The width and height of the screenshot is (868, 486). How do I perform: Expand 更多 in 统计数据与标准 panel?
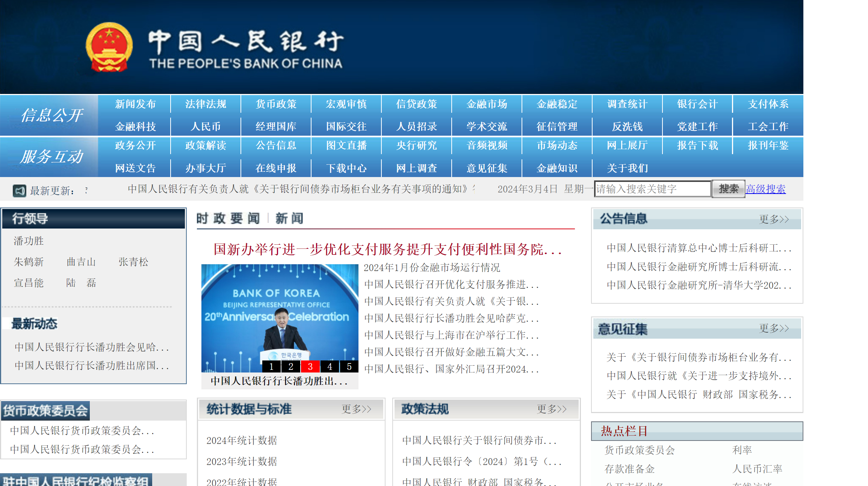click(x=356, y=409)
